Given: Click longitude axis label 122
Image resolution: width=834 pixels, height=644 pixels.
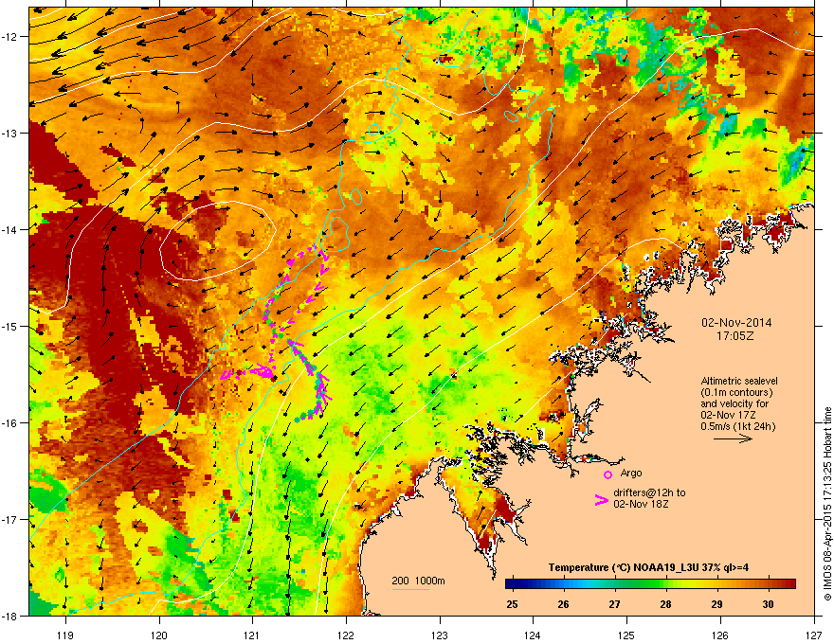Looking at the screenshot, I should (x=346, y=635).
